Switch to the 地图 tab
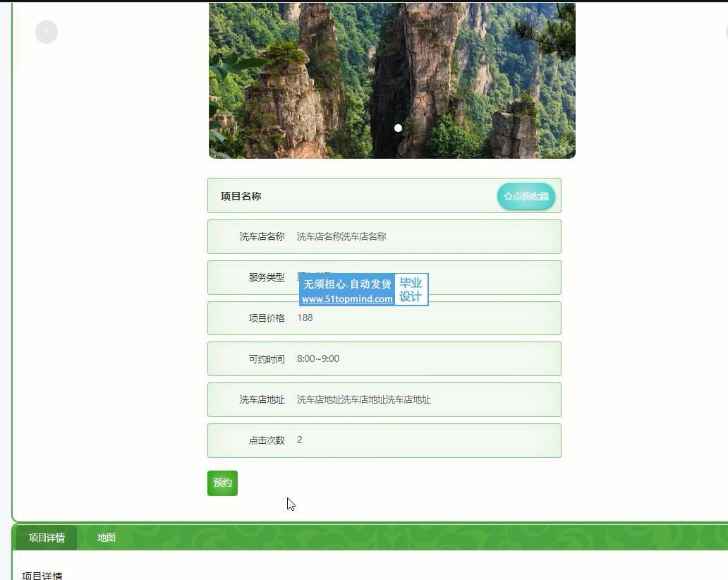 click(107, 538)
